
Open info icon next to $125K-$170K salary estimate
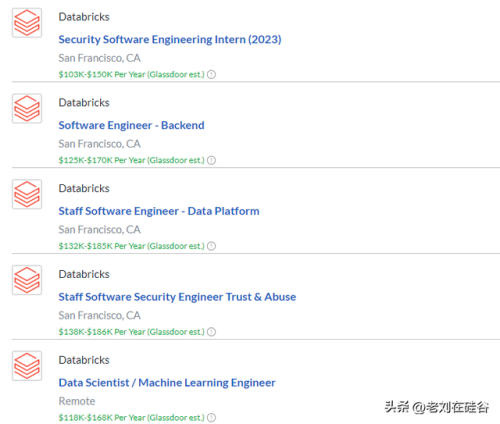pos(211,160)
